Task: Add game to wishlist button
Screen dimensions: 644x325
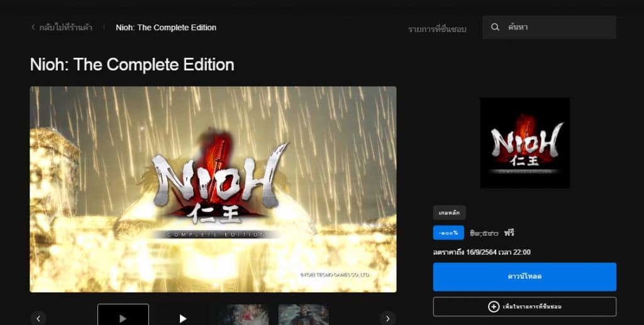Action: pyautogui.click(x=525, y=307)
